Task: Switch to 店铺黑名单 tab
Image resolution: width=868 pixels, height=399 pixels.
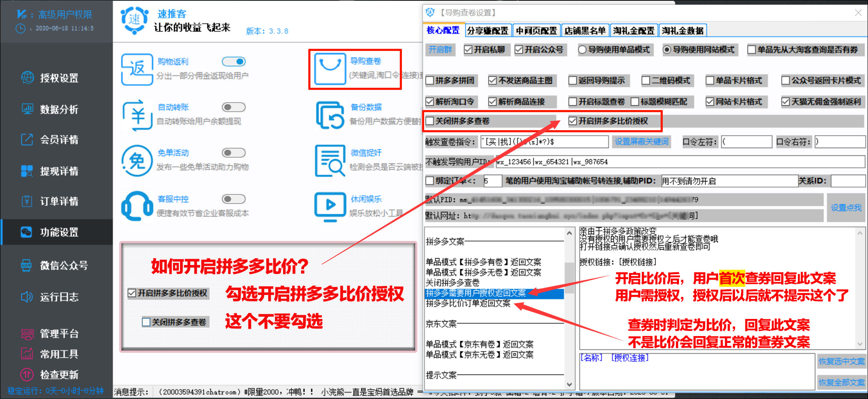Action: 585,31
